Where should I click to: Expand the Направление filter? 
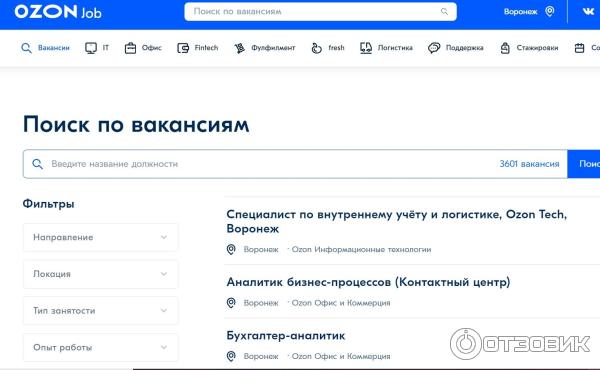click(x=101, y=238)
